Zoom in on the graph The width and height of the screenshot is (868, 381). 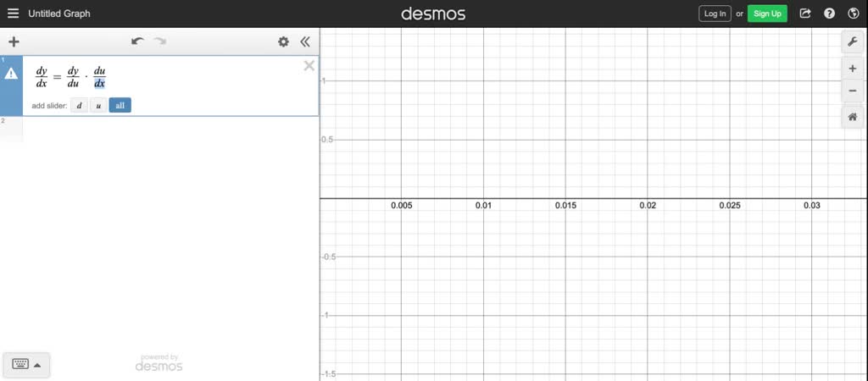point(852,69)
